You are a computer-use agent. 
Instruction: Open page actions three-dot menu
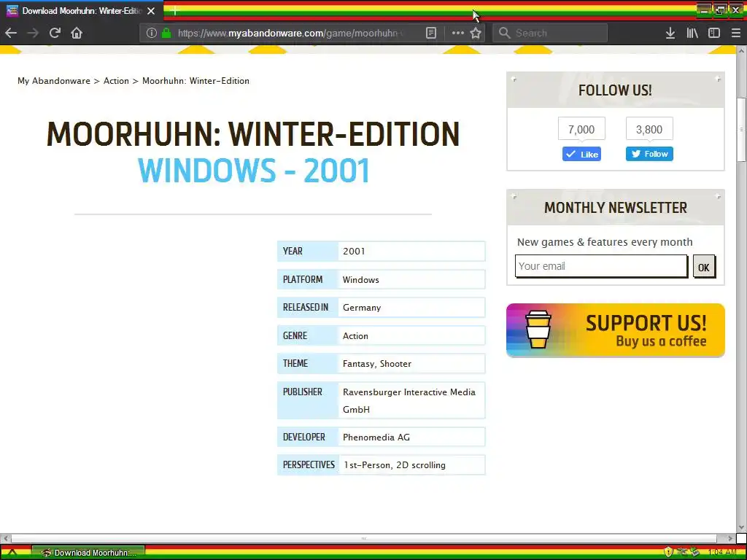(458, 33)
